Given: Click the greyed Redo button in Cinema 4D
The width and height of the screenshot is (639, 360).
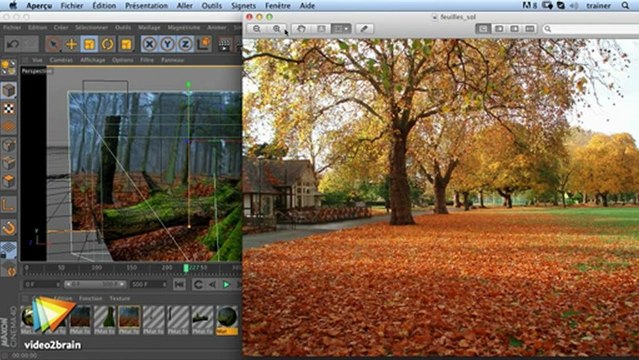Looking at the screenshot, I should tap(30, 44).
